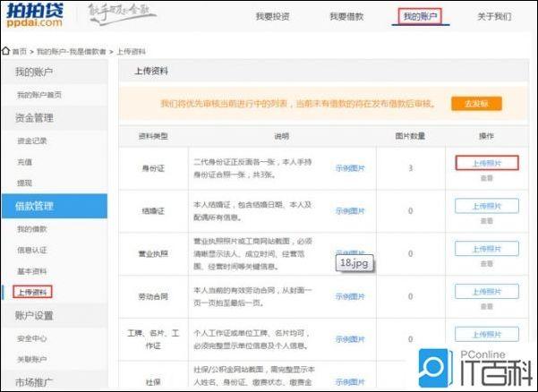Select 资金记录 in left sidebar
Screen dimensions: 538x392
(x=32, y=141)
